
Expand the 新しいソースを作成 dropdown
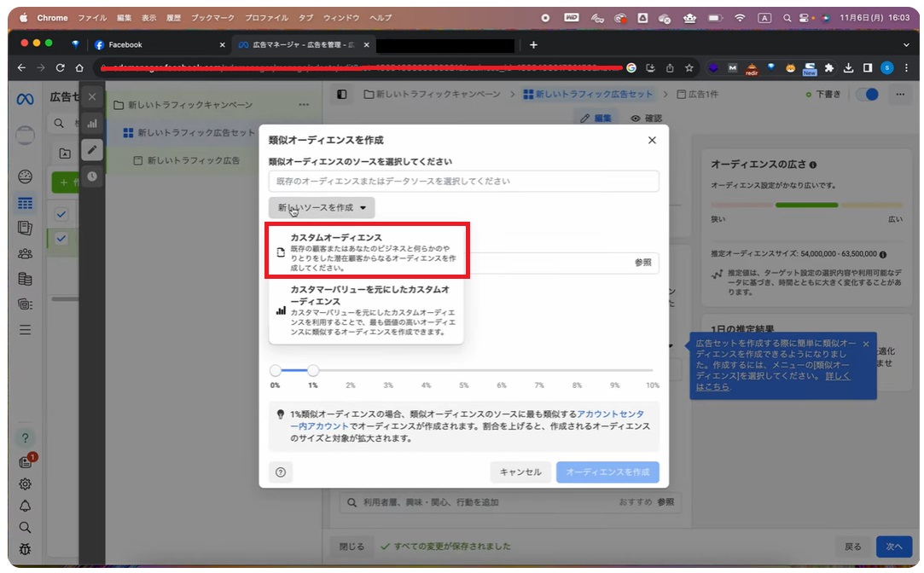(x=322, y=207)
